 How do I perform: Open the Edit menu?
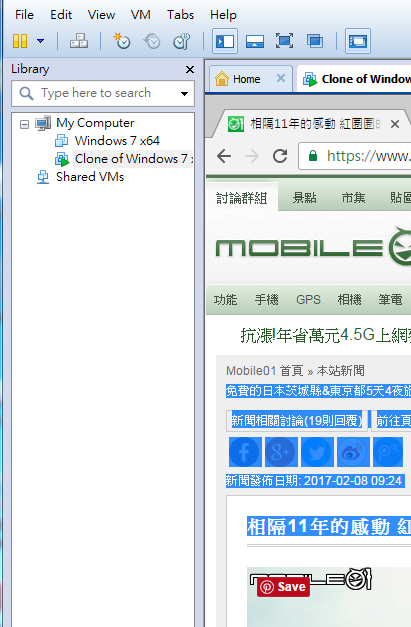coord(61,15)
